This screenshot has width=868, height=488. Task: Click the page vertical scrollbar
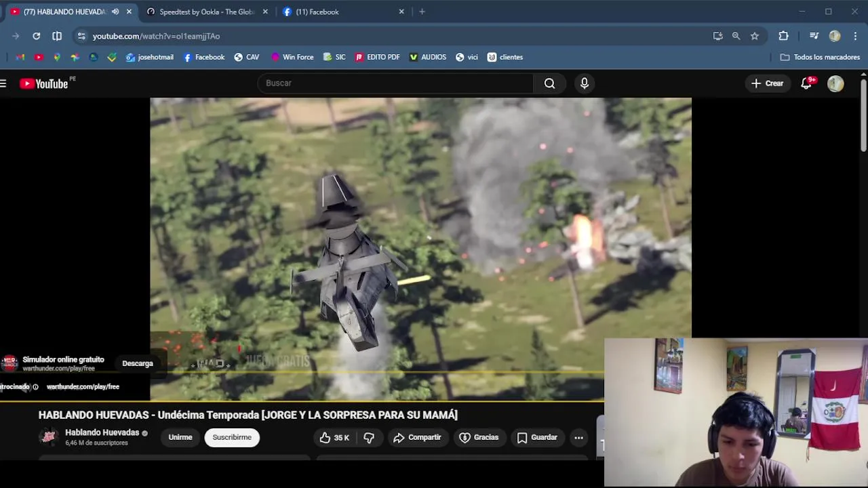[x=864, y=115]
